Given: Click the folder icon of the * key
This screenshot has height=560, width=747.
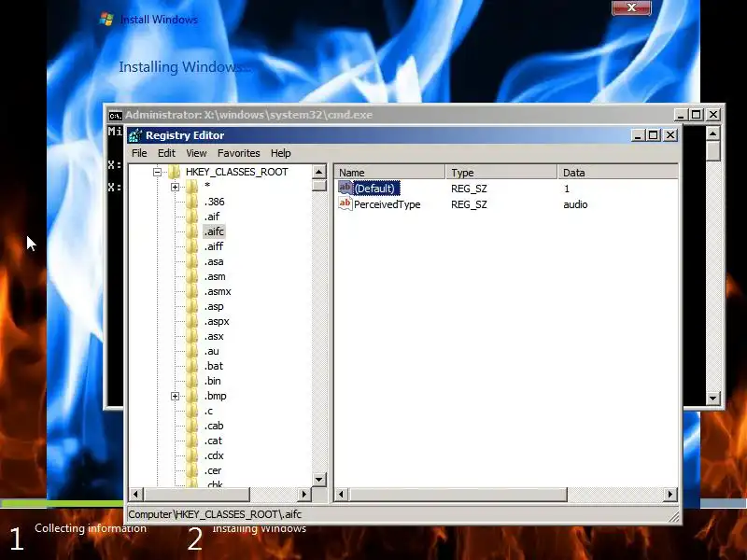Looking at the screenshot, I should pos(191,187).
